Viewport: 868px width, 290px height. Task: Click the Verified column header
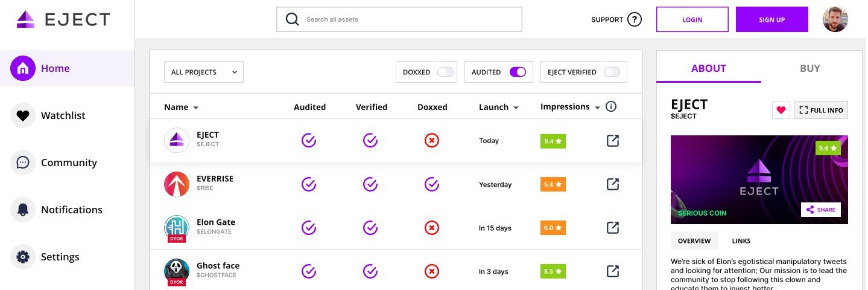[372, 107]
